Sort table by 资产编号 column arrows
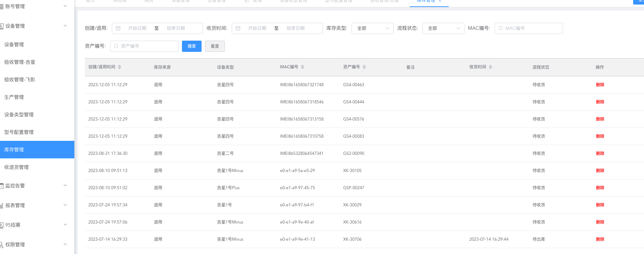This screenshot has height=254, width=644. tap(364, 67)
